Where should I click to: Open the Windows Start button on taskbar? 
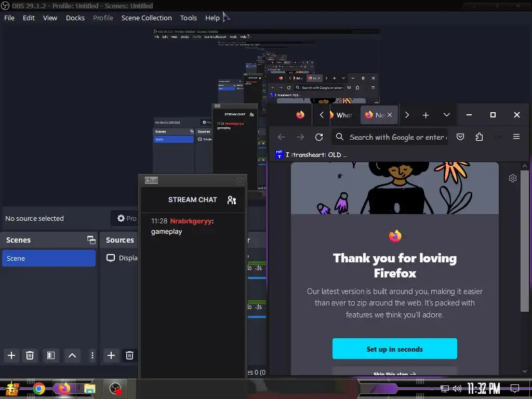[x=12, y=389]
